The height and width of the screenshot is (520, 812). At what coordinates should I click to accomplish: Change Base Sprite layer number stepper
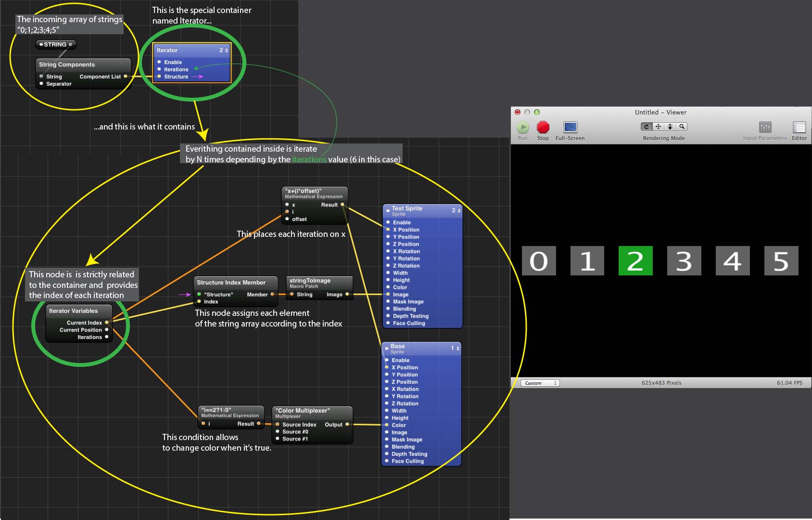[x=457, y=348]
